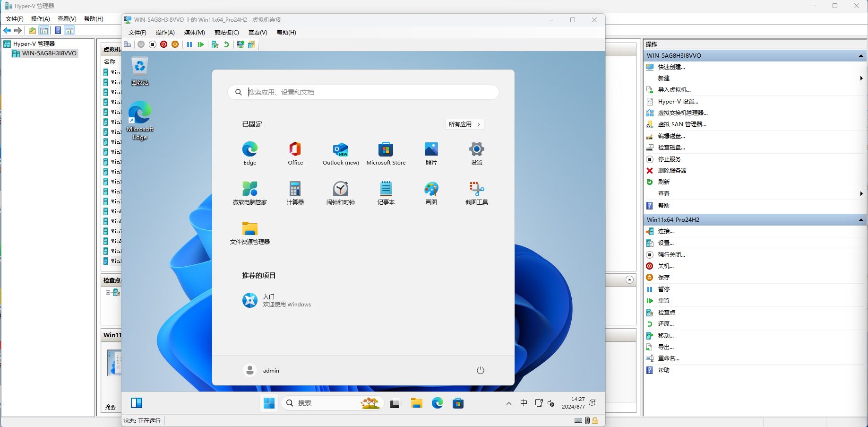Open the 照片 (Photos) app

pos(431,153)
